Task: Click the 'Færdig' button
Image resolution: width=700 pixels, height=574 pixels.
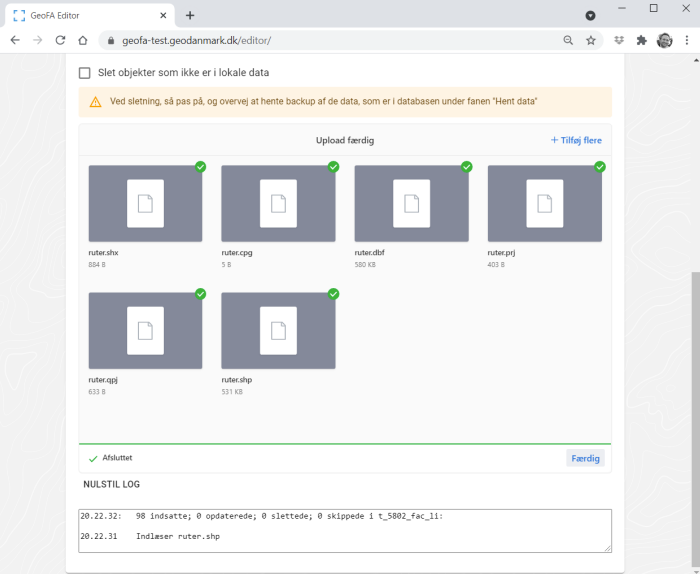Action: pyautogui.click(x=585, y=458)
